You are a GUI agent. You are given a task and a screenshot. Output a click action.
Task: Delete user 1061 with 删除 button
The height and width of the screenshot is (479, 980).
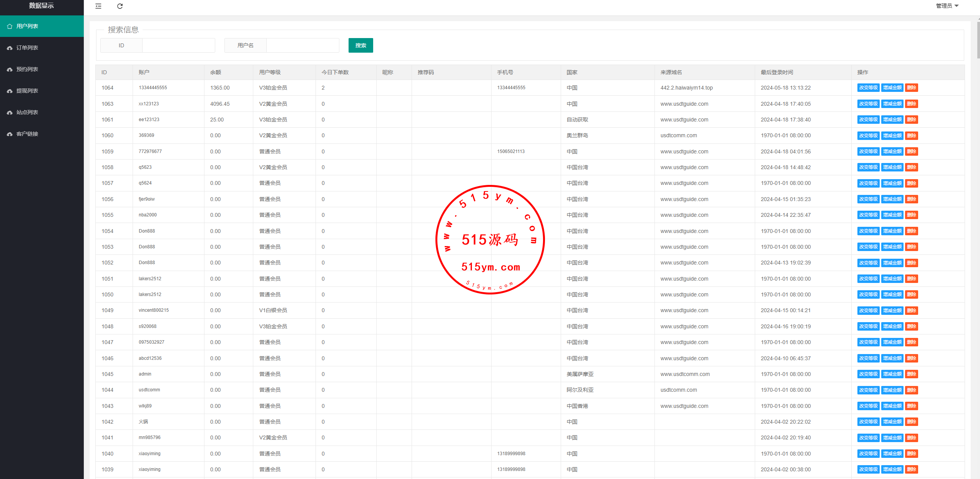tap(911, 120)
